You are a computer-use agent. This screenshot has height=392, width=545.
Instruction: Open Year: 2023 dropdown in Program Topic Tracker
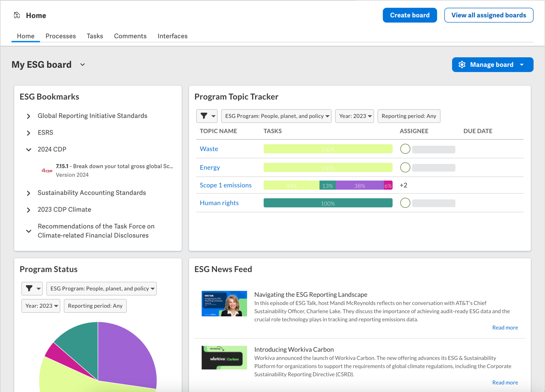(x=354, y=116)
